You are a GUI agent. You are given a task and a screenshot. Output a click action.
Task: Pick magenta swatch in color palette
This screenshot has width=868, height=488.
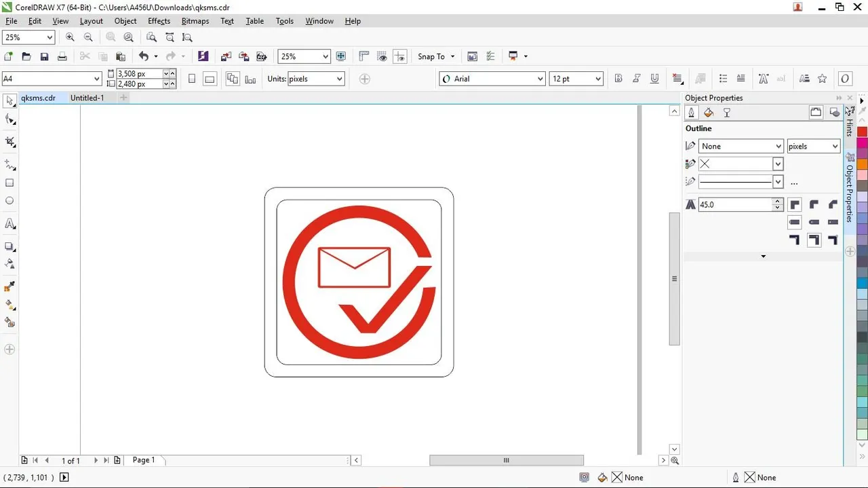pos(862,143)
